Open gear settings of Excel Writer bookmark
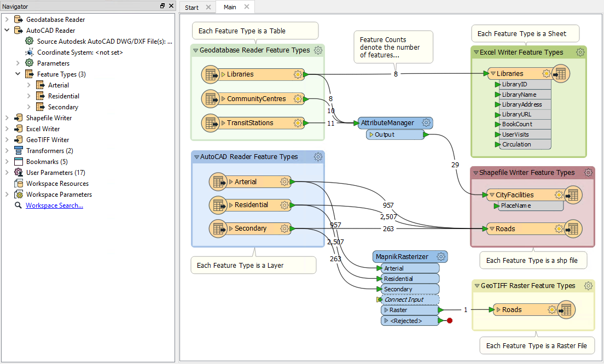Image resolution: width=604 pixels, height=364 pixels. coord(580,52)
